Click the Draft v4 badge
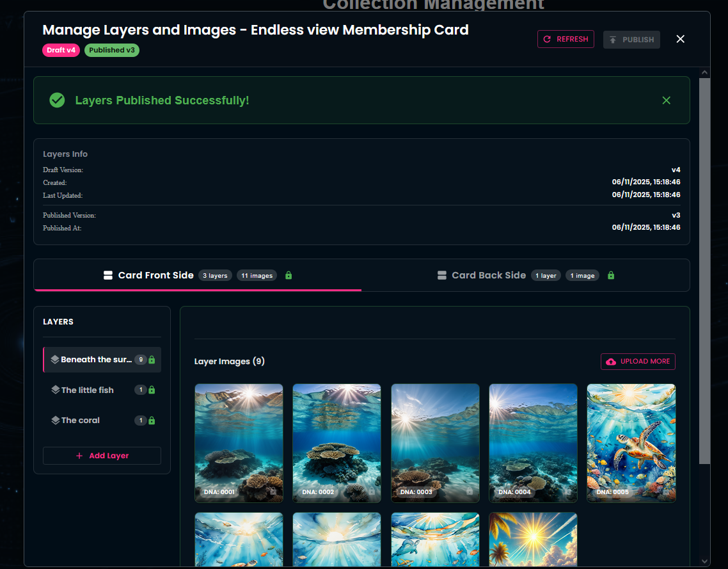Image resolution: width=728 pixels, height=569 pixels. 61,50
